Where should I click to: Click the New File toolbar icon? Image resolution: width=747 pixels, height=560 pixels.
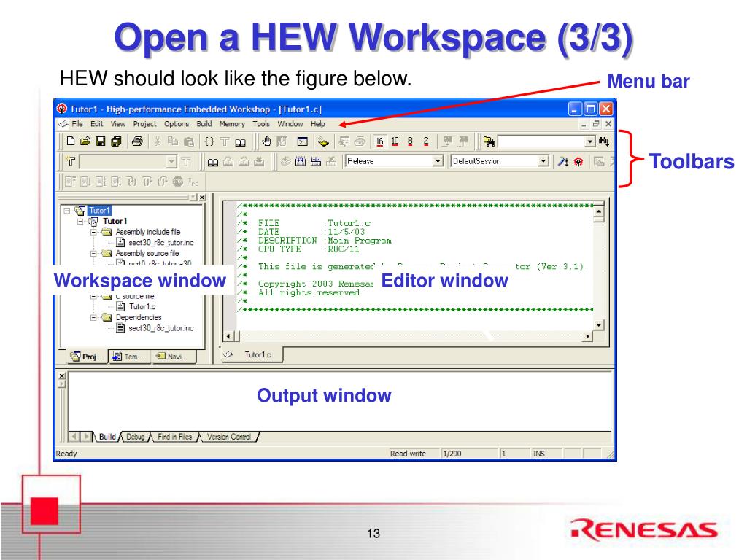[x=71, y=141]
